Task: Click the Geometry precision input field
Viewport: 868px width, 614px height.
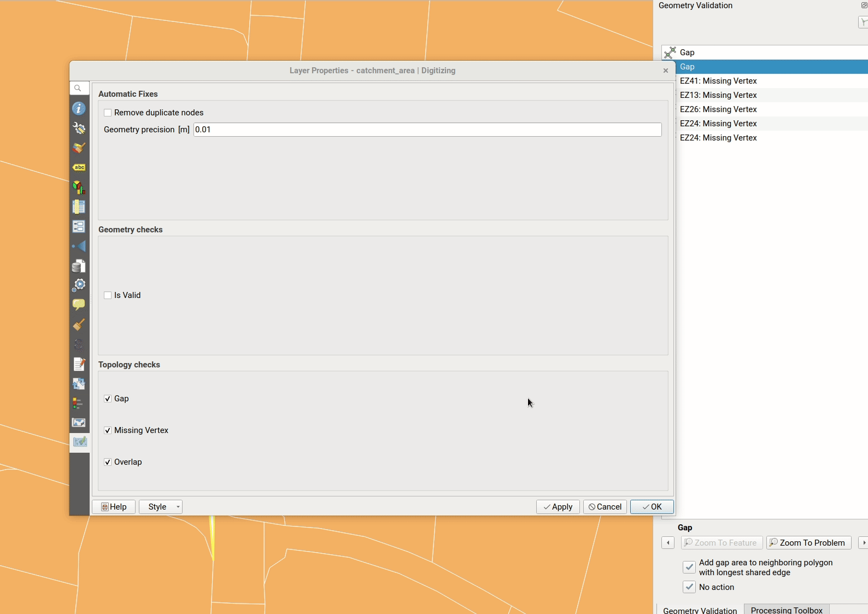Action: [427, 130]
